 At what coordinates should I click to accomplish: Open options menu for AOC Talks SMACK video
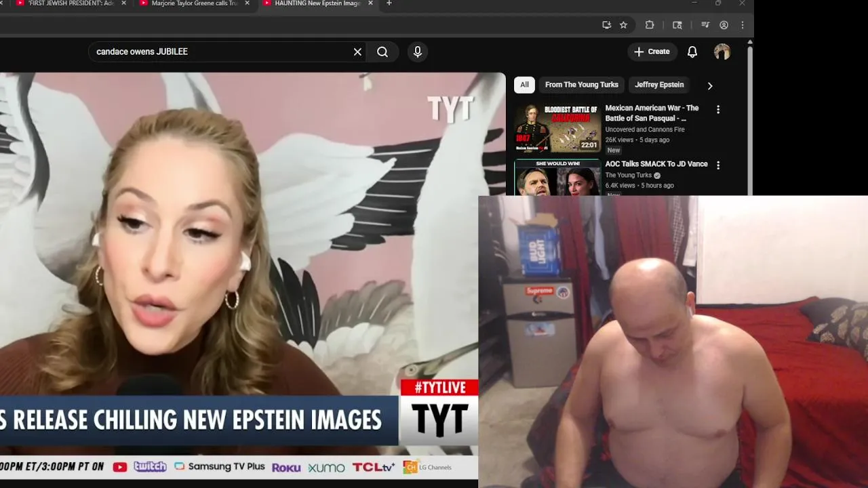(x=718, y=165)
